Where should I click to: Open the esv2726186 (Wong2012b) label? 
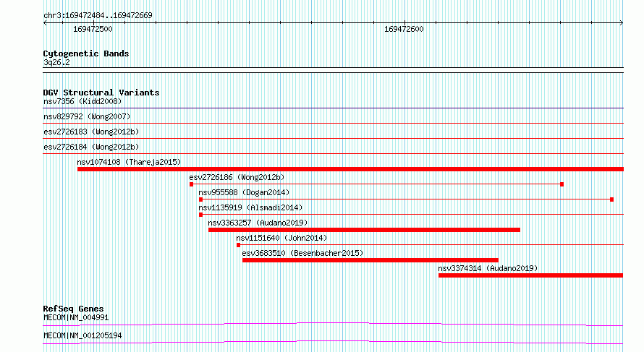237,177
